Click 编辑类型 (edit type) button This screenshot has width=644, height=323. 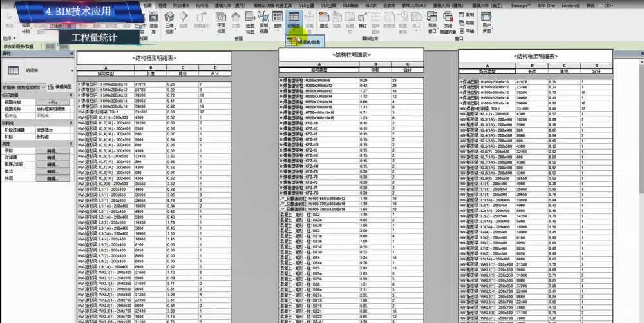[x=61, y=86]
